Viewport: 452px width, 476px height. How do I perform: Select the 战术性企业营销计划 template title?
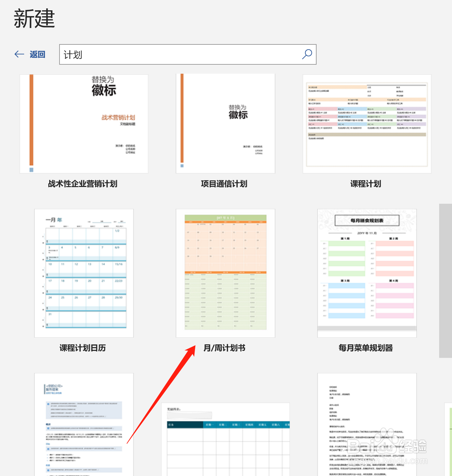(x=82, y=184)
